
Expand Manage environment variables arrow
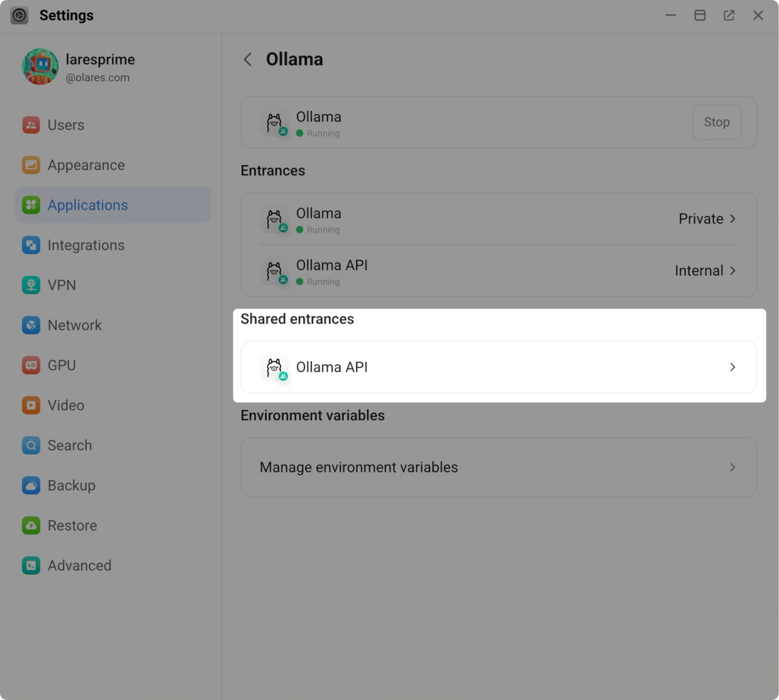click(733, 467)
